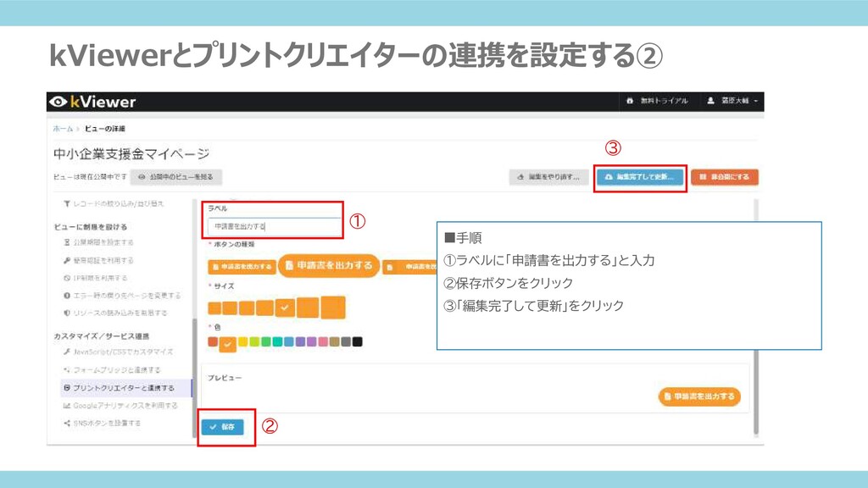Click the wrench icon for JavaScript/CSSでカスタマイズ
This screenshot has width=868, height=488.
(66, 352)
